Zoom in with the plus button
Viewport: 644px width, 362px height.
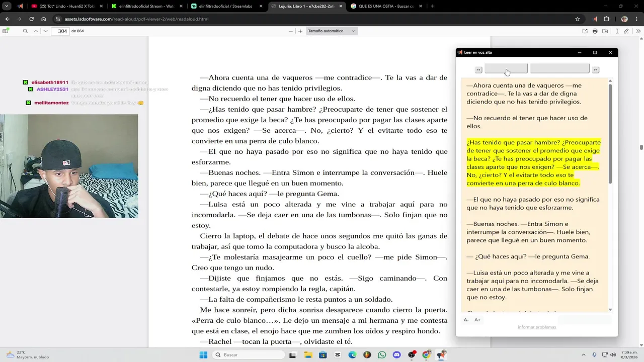pyautogui.click(x=300, y=31)
